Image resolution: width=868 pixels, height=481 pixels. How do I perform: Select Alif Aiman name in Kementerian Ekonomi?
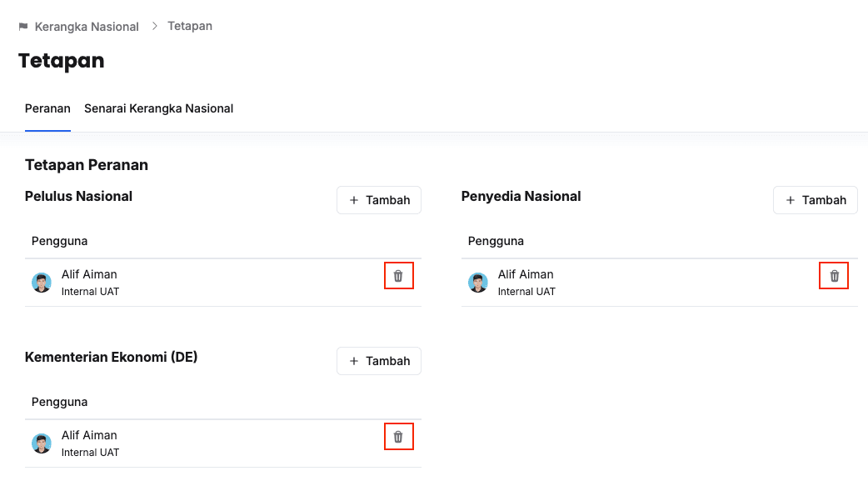[89, 435]
